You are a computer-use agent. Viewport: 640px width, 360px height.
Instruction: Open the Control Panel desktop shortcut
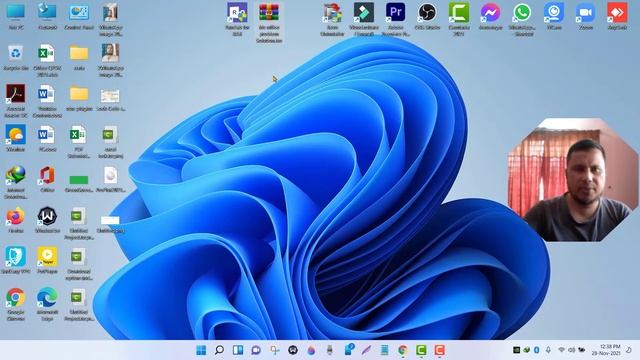(x=79, y=16)
